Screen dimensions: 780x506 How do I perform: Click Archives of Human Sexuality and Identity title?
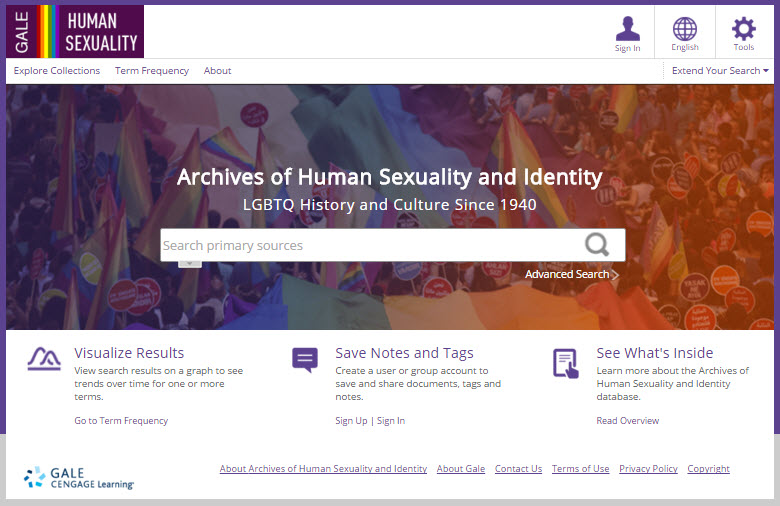(390, 177)
